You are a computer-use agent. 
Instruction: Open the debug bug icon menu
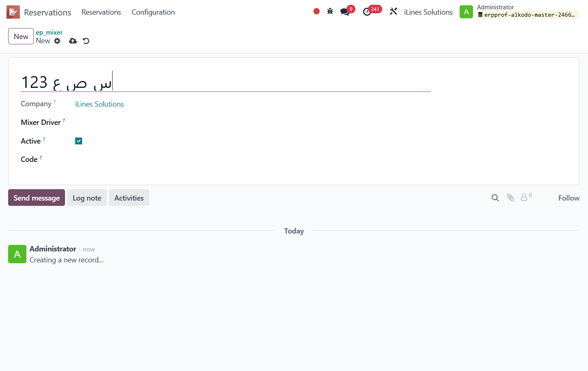click(330, 11)
